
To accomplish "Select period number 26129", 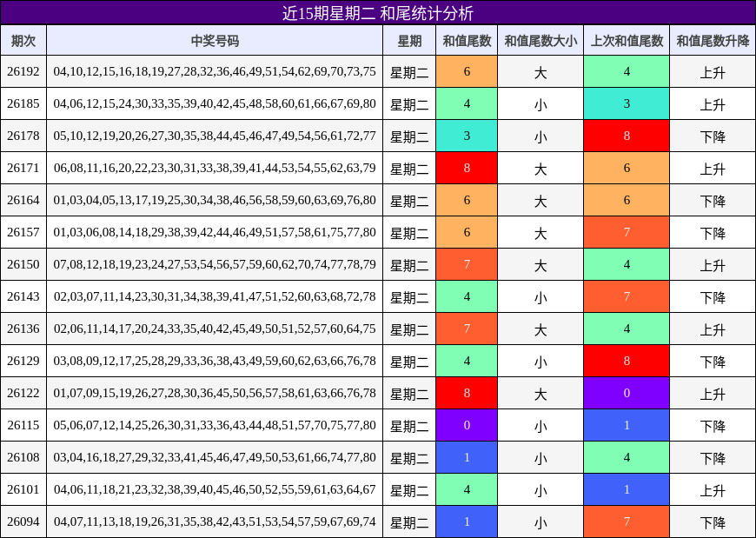I will coord(23,361).
